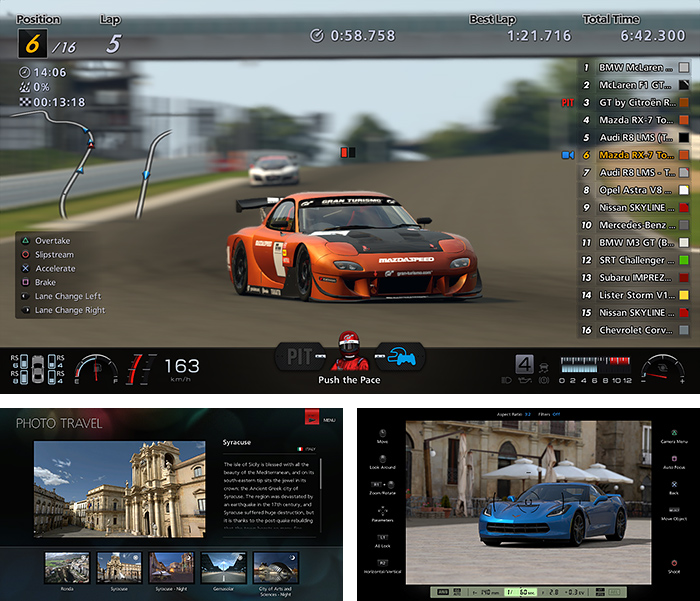Click Opel Astra white color swatch
This screenshot has height=601, width=700.
click(x=683, y=190)
